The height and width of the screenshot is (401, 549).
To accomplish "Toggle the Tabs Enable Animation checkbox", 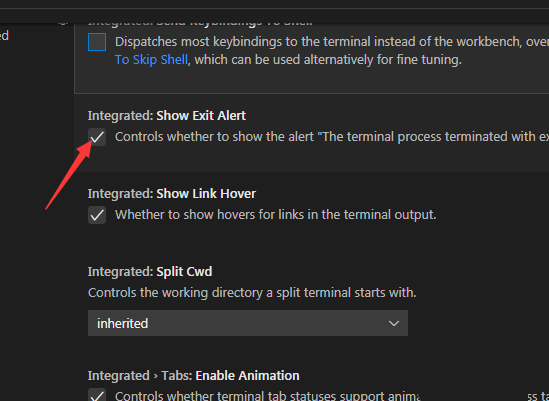I will coord(97,395).
